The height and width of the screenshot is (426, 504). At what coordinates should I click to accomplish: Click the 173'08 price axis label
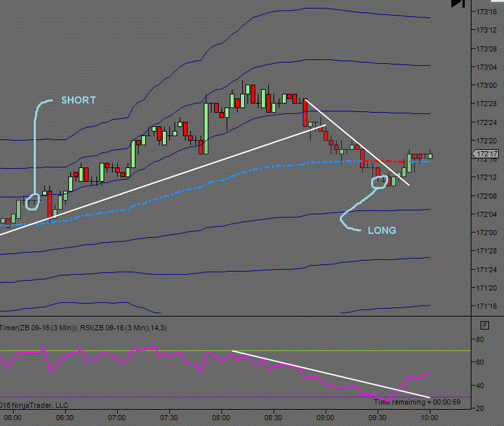pos(486,49)
